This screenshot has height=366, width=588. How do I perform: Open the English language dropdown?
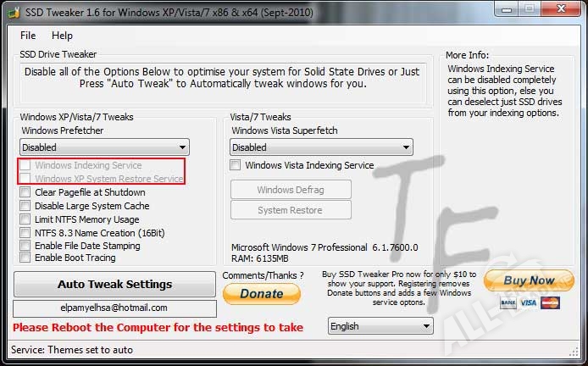pos(380,326)
